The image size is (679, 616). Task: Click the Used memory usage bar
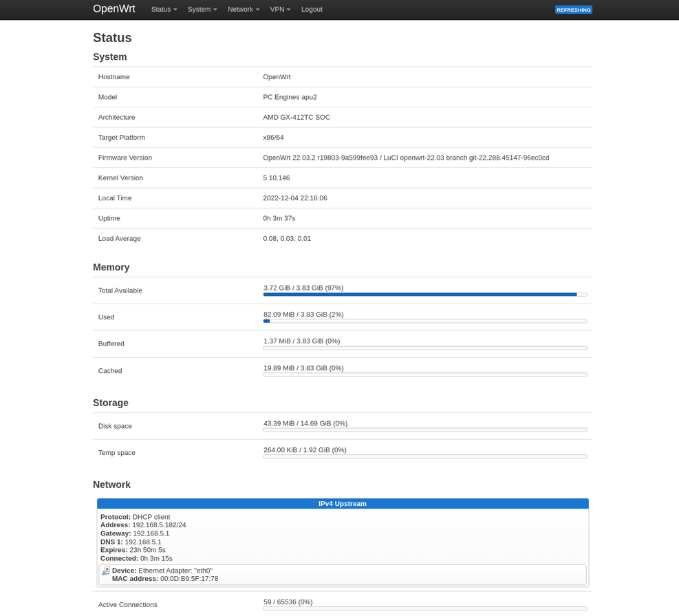click(424, 321)
